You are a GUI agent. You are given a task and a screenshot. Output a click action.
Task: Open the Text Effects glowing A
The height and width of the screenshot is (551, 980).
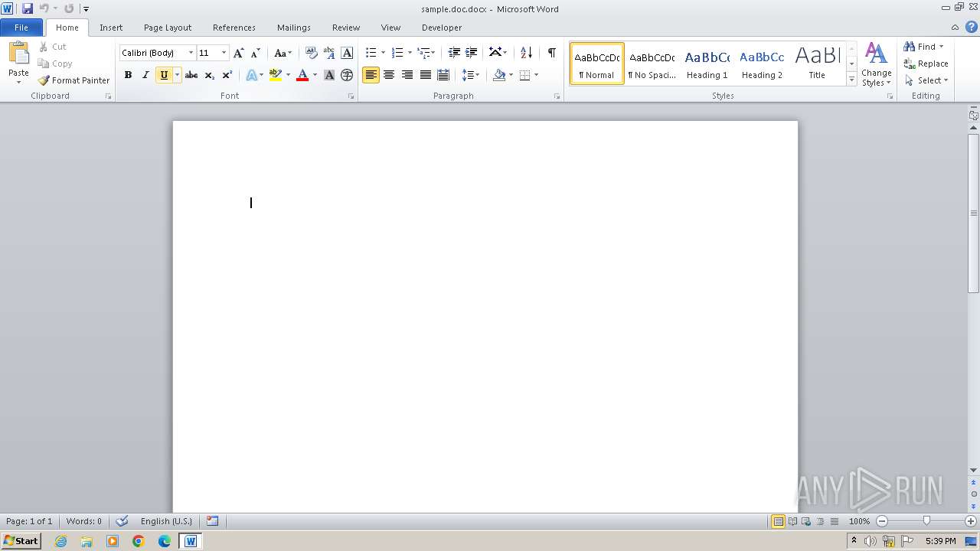click(x=251, y=75)
